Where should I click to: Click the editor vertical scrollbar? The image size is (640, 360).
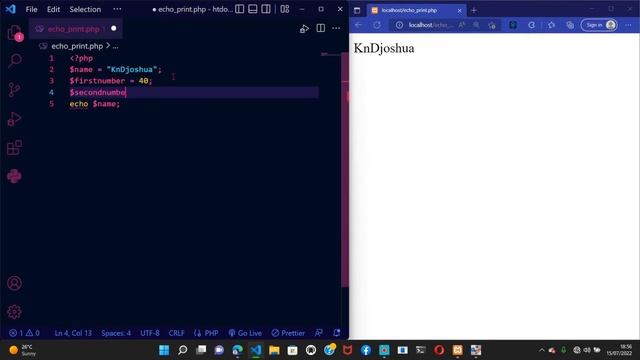[344, 169]
